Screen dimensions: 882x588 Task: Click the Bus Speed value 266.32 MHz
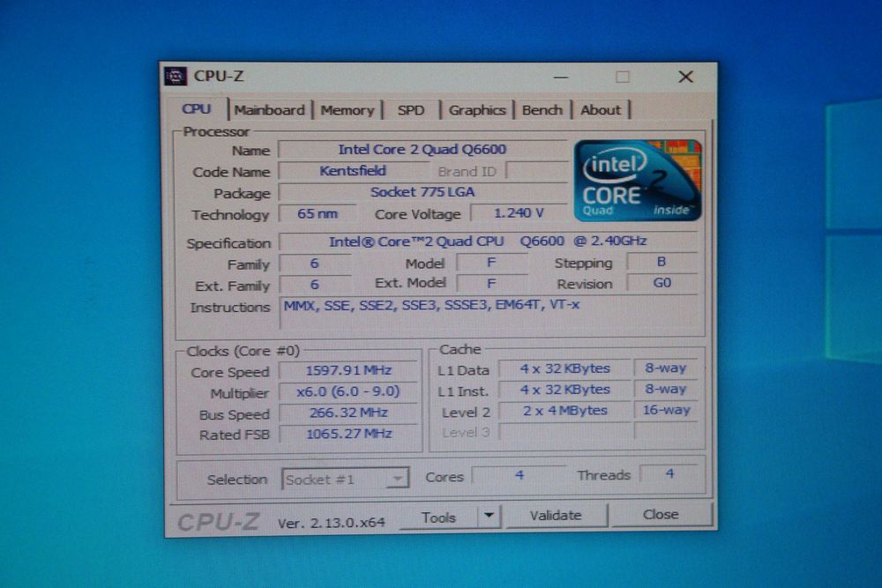click(348, 413)
